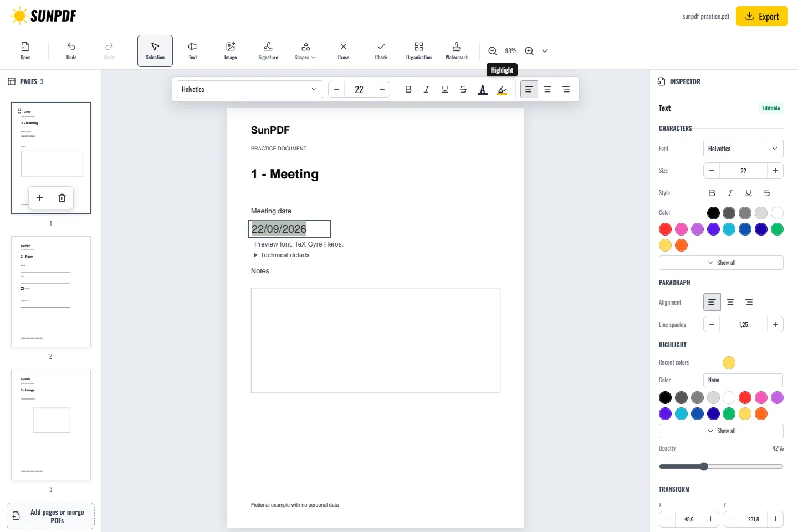The height and width of the screenshot is (532, 798).
Task: Export the PDF
Action: (762, 16)
